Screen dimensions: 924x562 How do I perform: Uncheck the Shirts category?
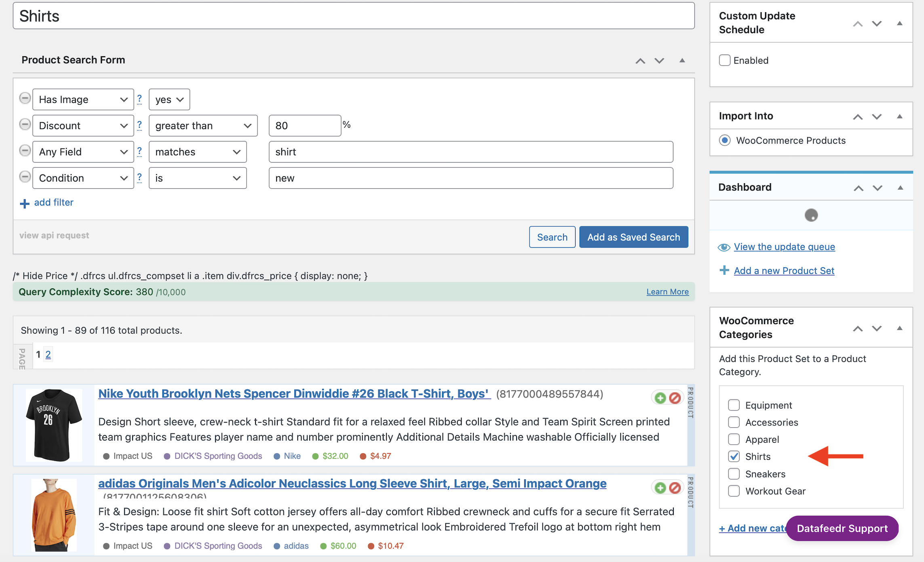pyautogui.click(x=734, y=456)
